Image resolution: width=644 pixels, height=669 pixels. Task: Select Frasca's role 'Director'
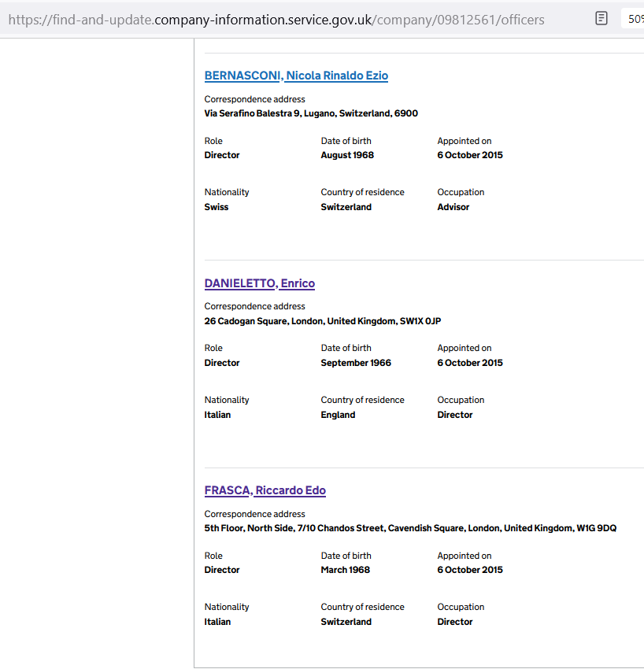click(x=222, y=570)
